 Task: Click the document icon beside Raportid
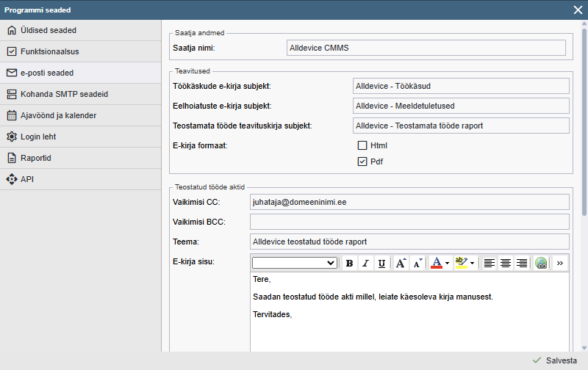pos(12,158)
